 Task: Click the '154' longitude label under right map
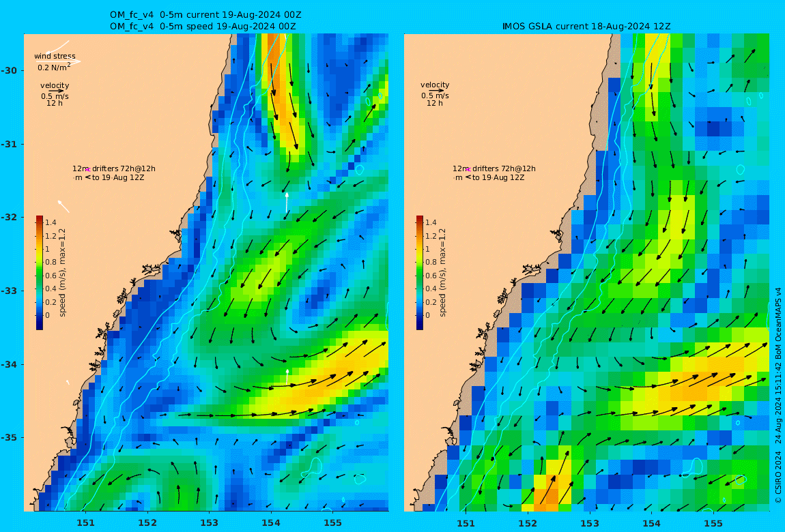coord(651,523)
